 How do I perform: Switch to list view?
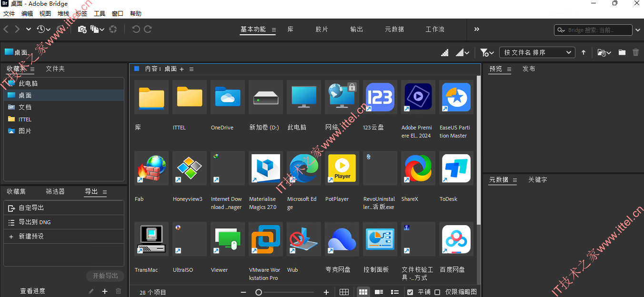(x=395, y=292)
